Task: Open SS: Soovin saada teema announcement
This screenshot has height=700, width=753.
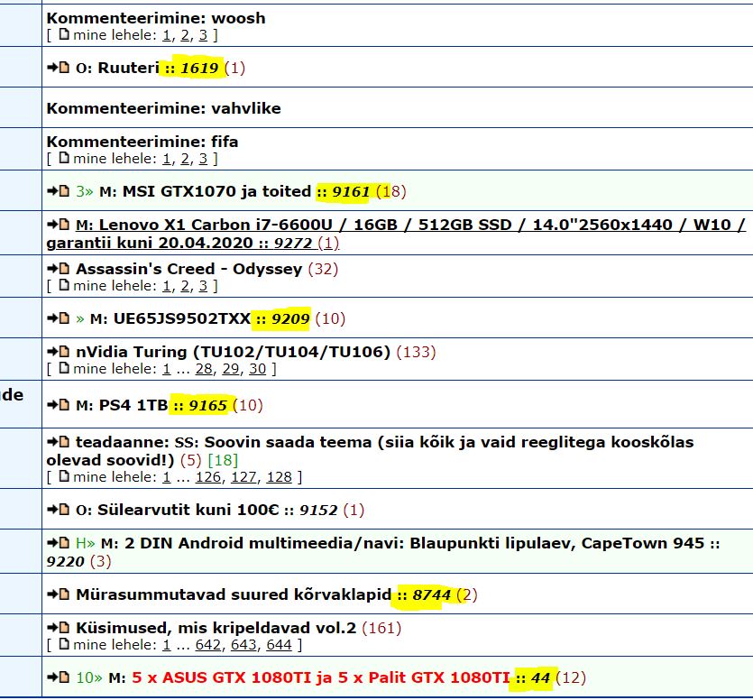Action: tap(371, 451)
